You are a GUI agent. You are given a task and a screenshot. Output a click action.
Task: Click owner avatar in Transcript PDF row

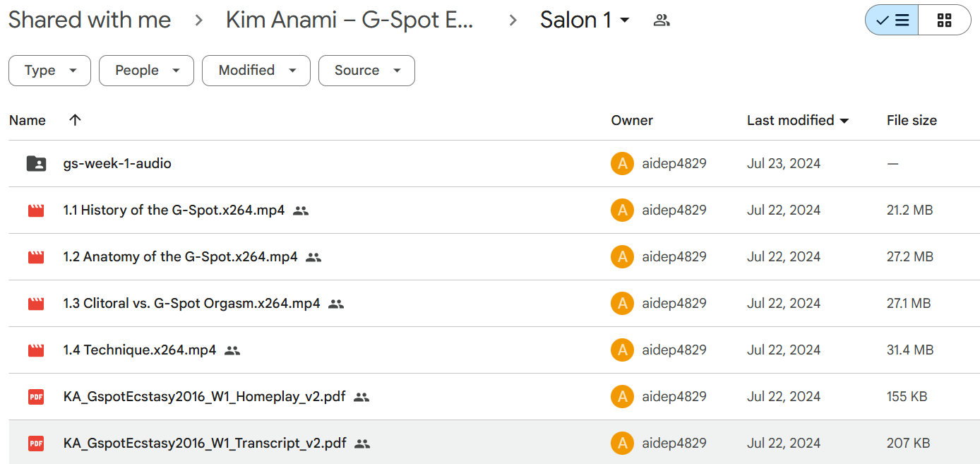622,444
